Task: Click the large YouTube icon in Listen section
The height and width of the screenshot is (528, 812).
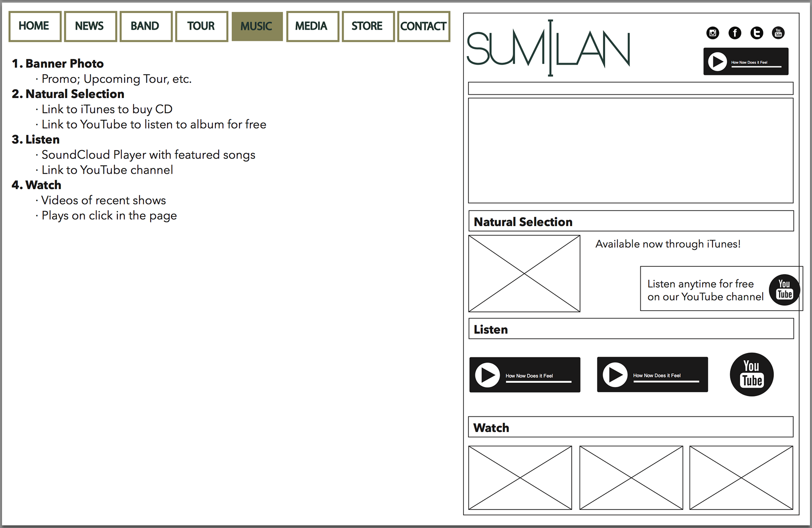Action: point(752,375)
